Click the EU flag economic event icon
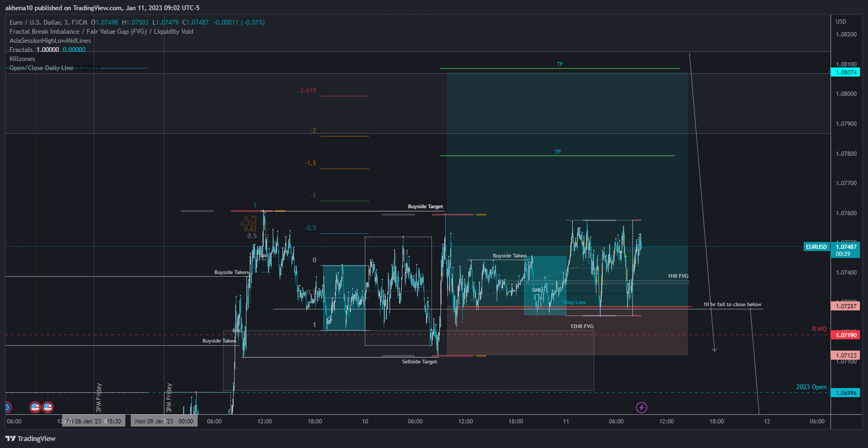 point(8,407)
